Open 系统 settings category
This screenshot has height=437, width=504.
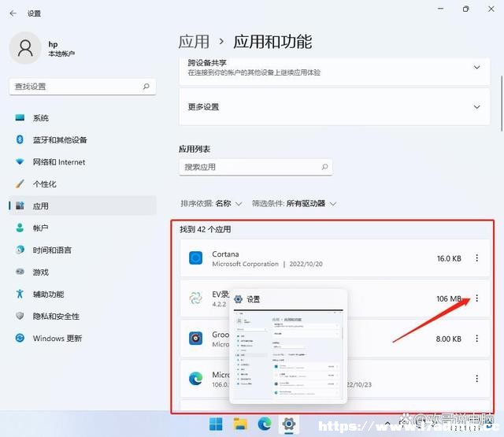[x=83, y=118]
